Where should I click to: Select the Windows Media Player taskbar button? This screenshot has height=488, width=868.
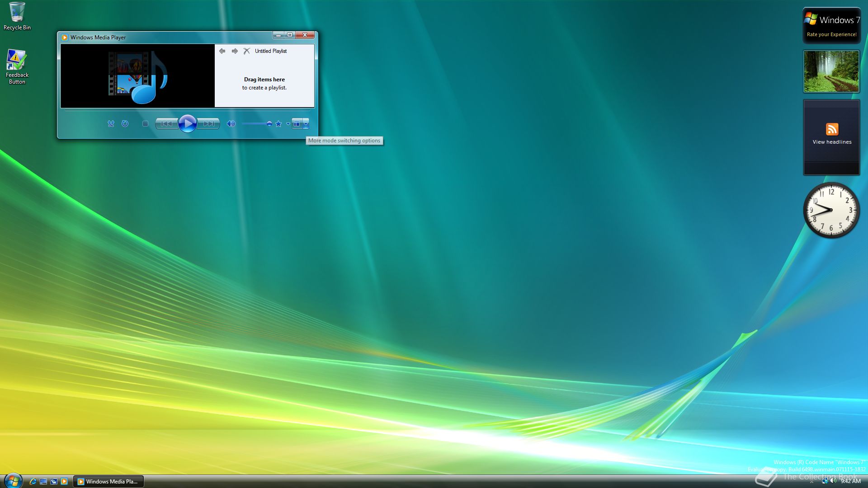pyautogui.click(x=108, y=482)
